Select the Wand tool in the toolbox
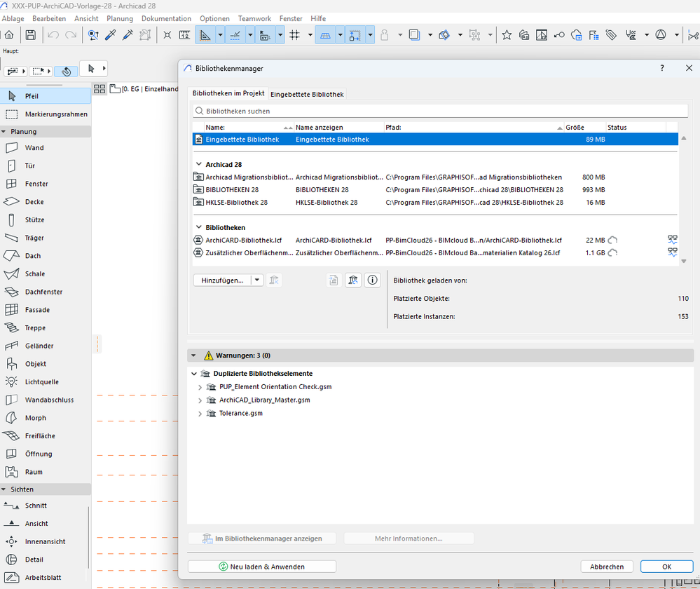Viewport: 700px width, 589px height. pos(34,148)
